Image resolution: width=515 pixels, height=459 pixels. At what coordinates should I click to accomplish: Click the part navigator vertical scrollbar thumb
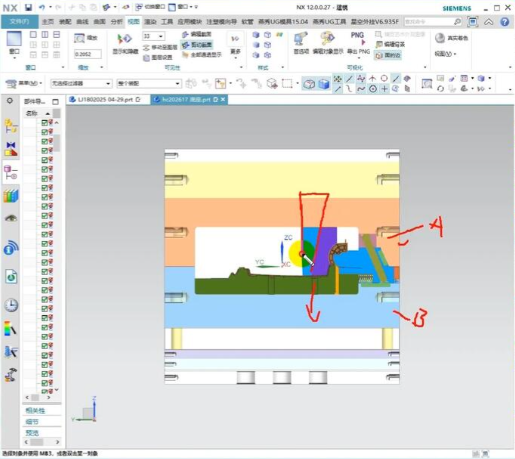57,143
